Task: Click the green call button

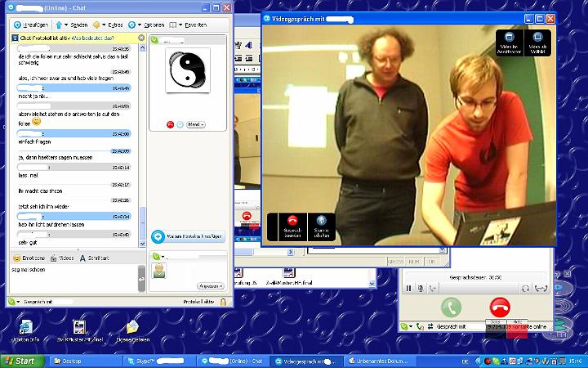Action: click(x=451, y=307)
